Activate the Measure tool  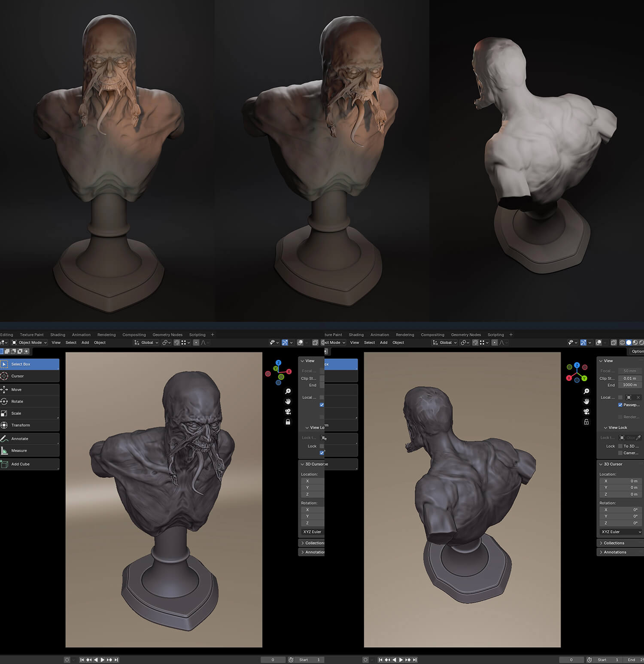click(19, 451)
